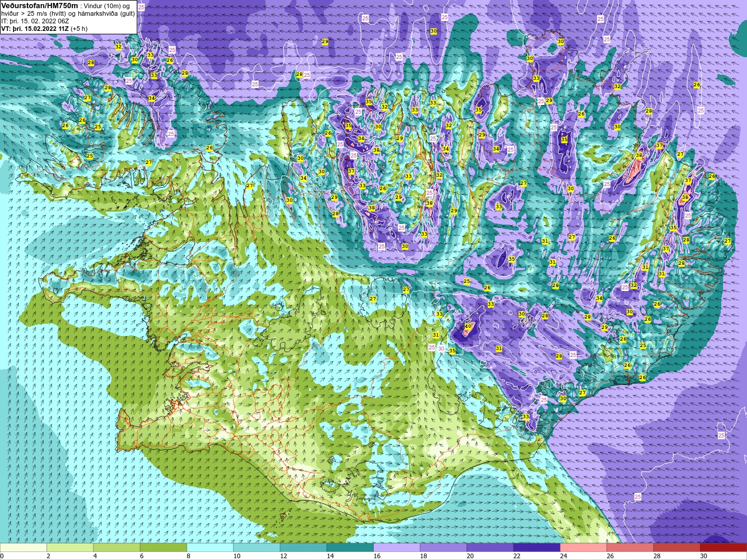Click the legend tick label 0
The width and height of the screenshot is (747, 560).
click(x=2, y=556)
